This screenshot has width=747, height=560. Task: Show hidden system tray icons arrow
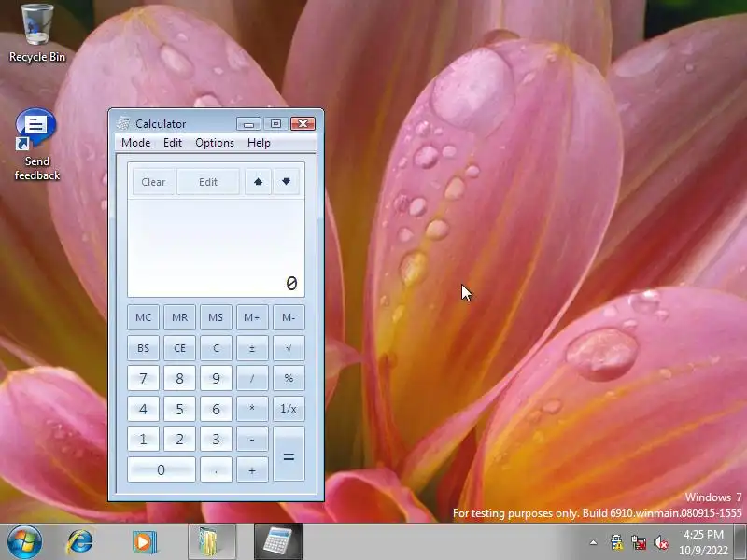(593, 542)
